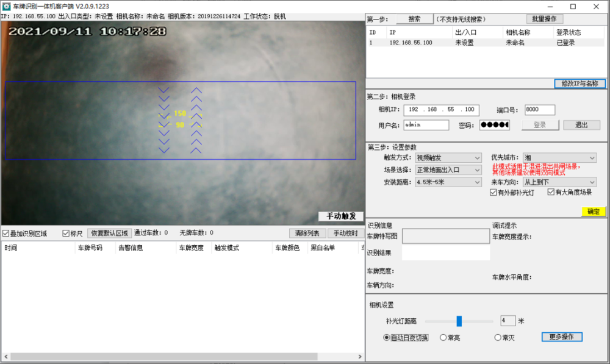Click the 补光灯距离 meters value field
Viewport: 610px width, 364px height.
(x=508, y=321)
